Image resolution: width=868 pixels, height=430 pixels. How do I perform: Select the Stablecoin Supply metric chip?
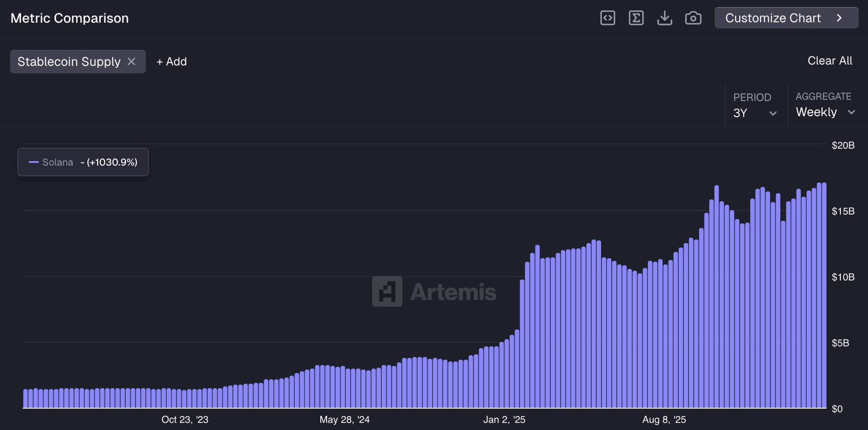(x=78, y=61)
